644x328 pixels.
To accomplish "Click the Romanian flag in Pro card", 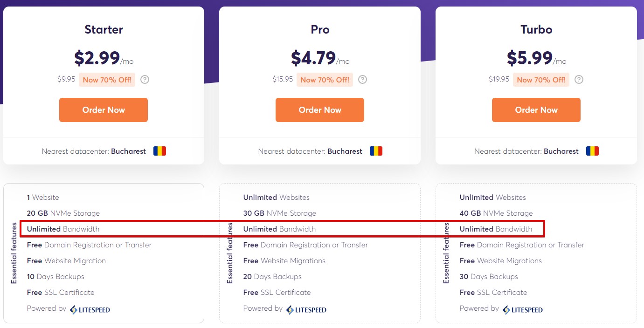I will tap(376, 151).
